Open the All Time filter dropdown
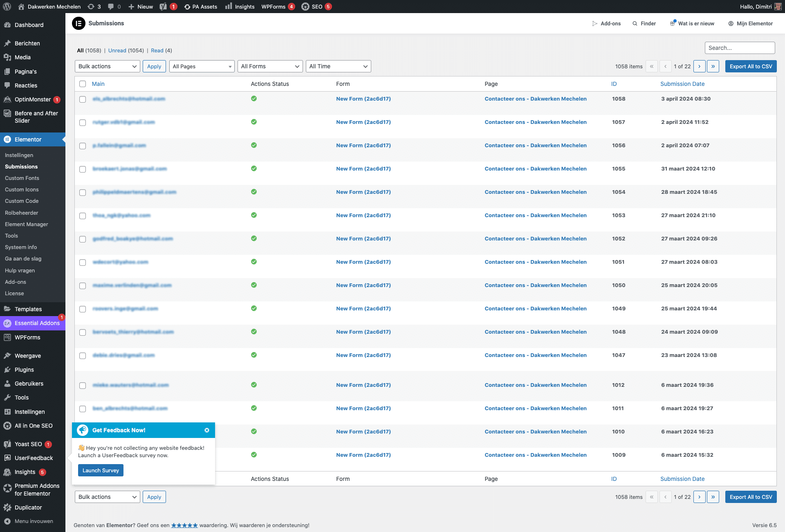The width and height of the screenshot is (785, 532). pos(339,66)
